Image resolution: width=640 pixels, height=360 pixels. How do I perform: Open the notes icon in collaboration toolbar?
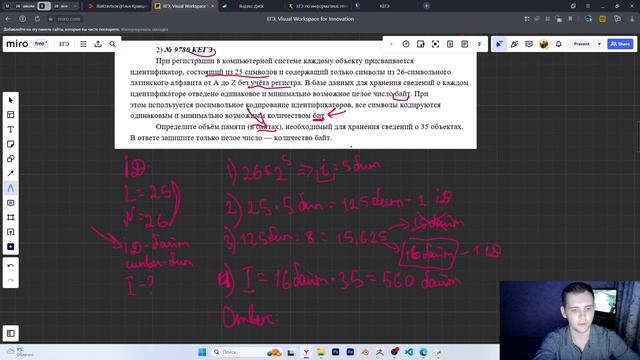464,44
